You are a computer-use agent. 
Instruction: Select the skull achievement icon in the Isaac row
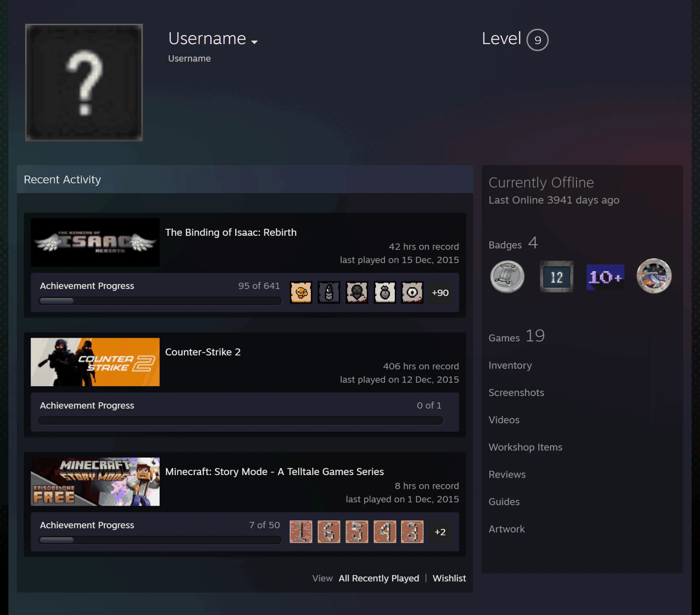[357, 292]
